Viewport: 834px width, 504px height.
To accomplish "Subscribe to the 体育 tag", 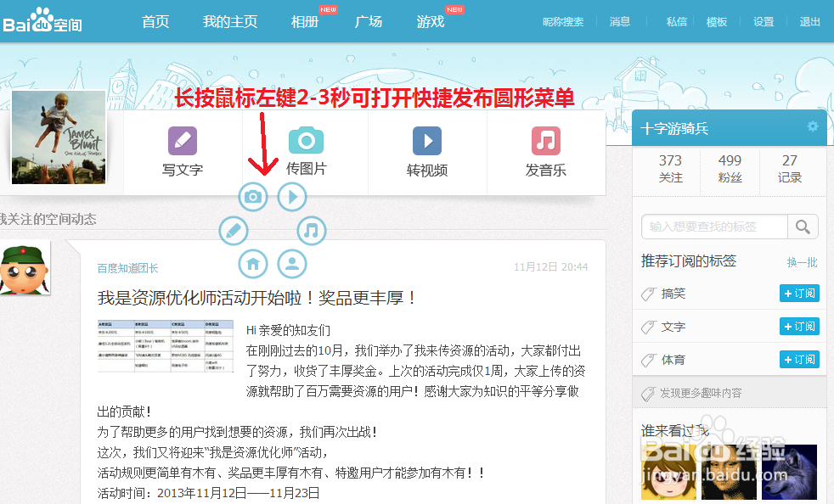I will (x=799, y=360).
